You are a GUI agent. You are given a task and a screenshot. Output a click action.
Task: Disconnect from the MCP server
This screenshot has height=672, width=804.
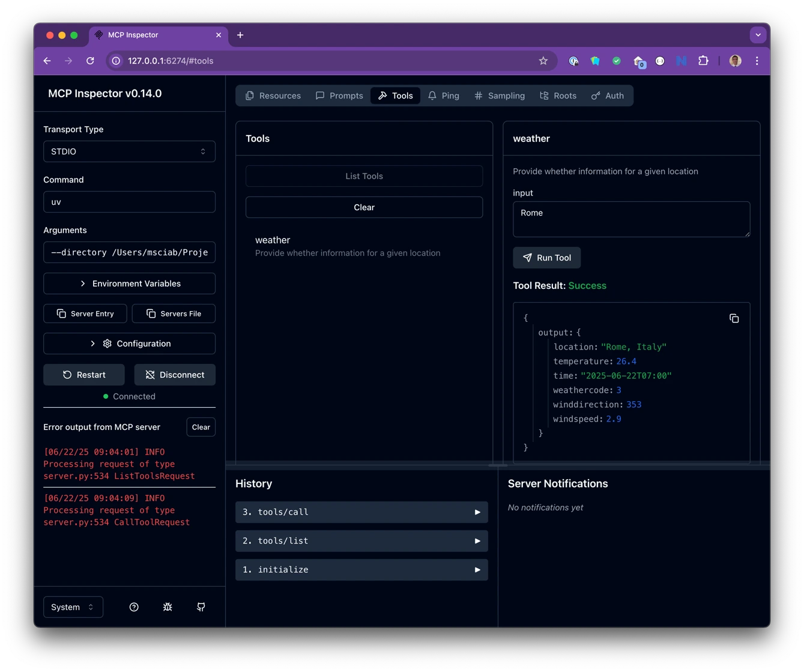(175, 375)
